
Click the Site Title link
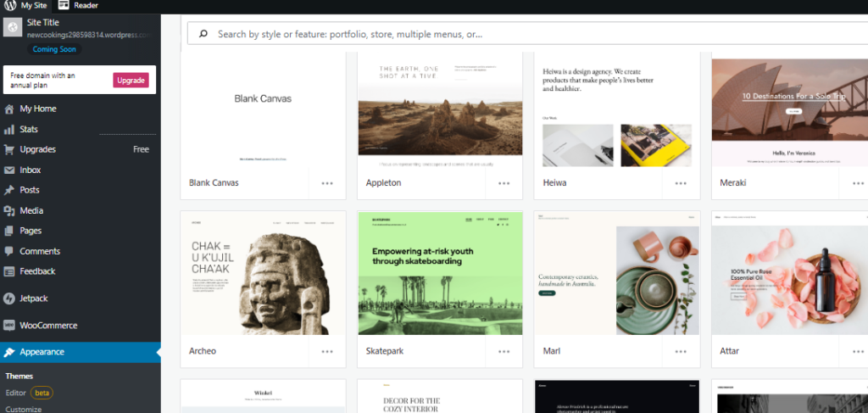coord(43,23)
